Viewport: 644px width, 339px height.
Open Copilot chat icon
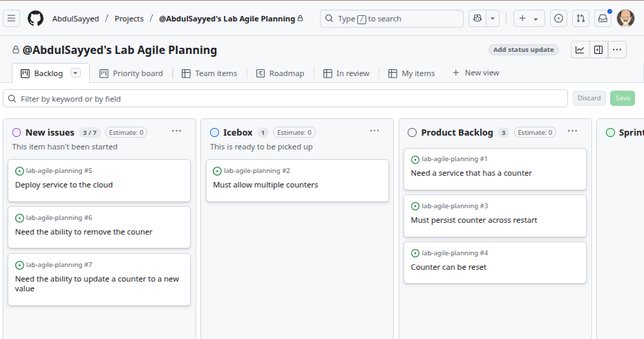click(477, 19)
